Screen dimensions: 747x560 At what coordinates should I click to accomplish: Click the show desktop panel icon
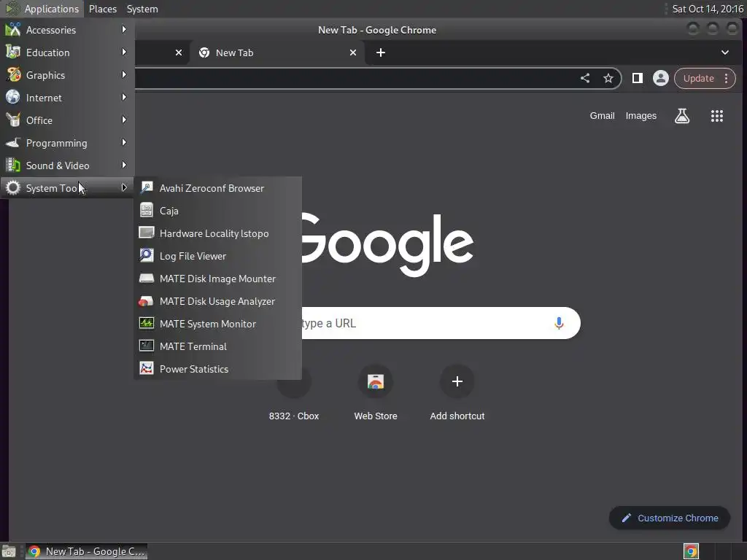(x=9, y=551)
